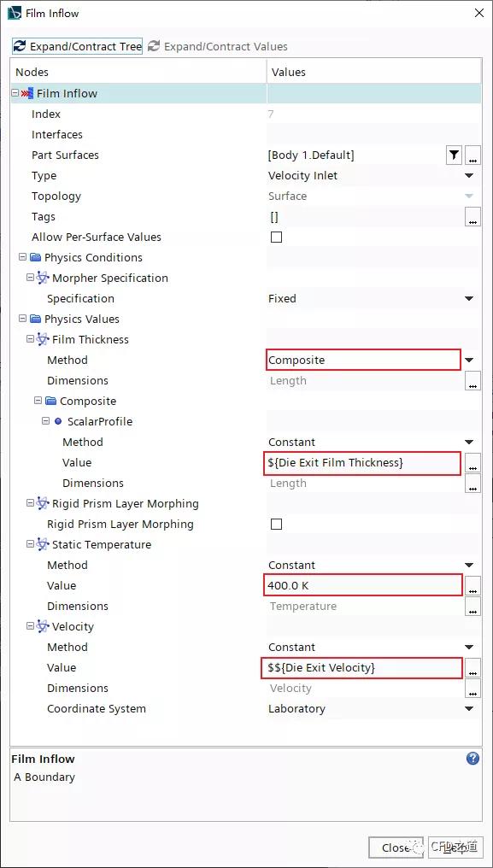Image resolution: width=493 pixels, height=868 pixels.
Task: Click the Close button
Action: click(x=396, y=847)
